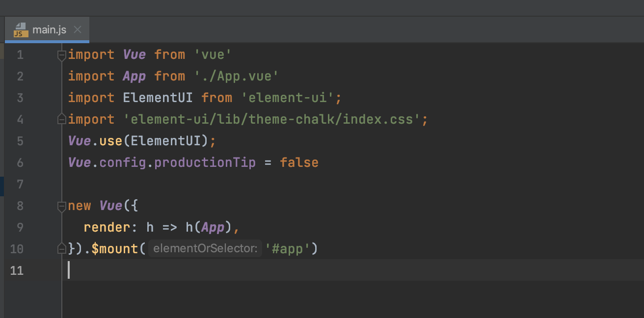Click line number 6 in the gutter

(20, 162)
